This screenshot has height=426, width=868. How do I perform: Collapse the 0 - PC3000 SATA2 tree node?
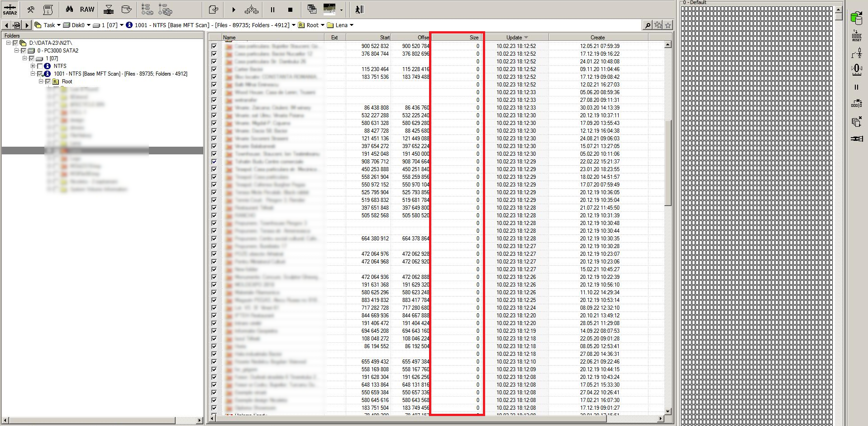[x=16, y=51]
